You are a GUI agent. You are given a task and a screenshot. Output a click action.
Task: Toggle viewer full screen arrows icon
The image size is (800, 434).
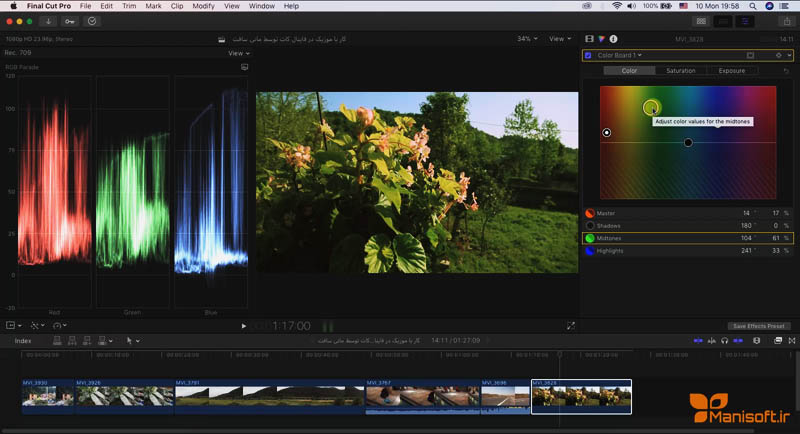click(x=570, y=326)
